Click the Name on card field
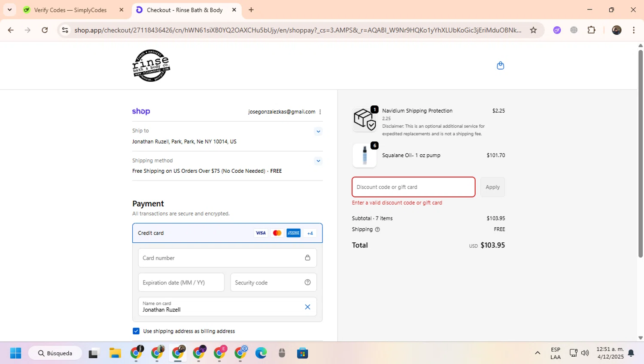 (228, 307)
